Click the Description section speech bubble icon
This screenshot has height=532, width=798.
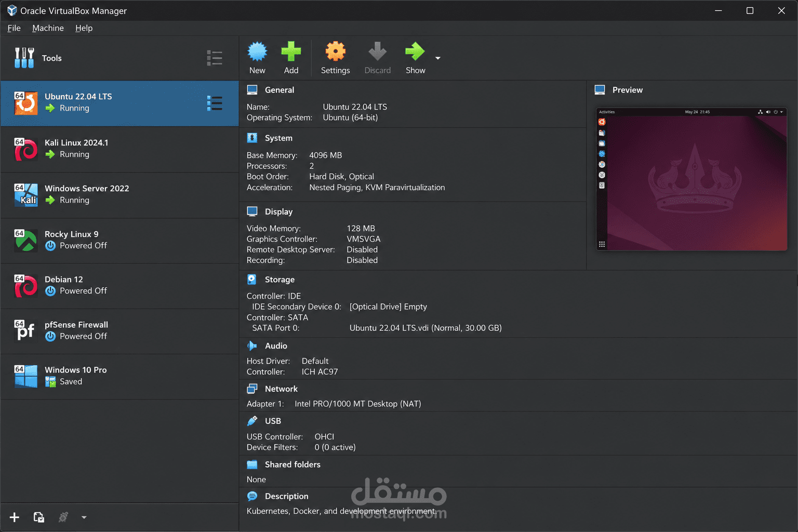pyautogui.click(x=252, y=496)
